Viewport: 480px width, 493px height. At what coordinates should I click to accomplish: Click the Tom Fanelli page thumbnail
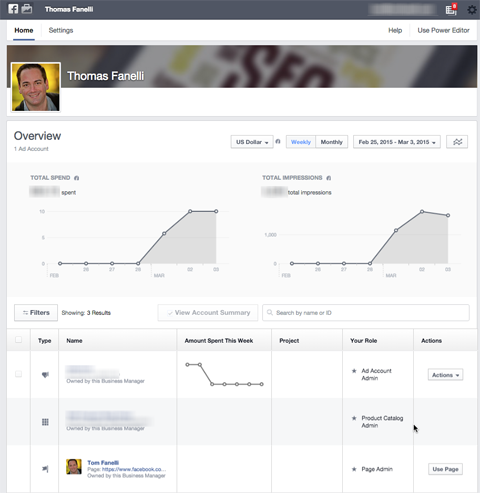click(x=74, y=467)
